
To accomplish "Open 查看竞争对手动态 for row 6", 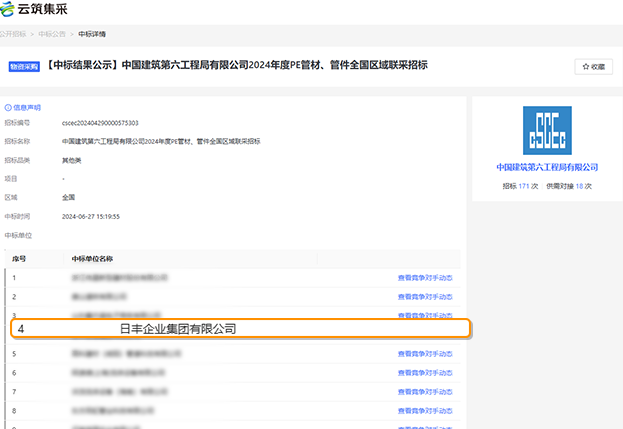I will (x=425, y=372).
